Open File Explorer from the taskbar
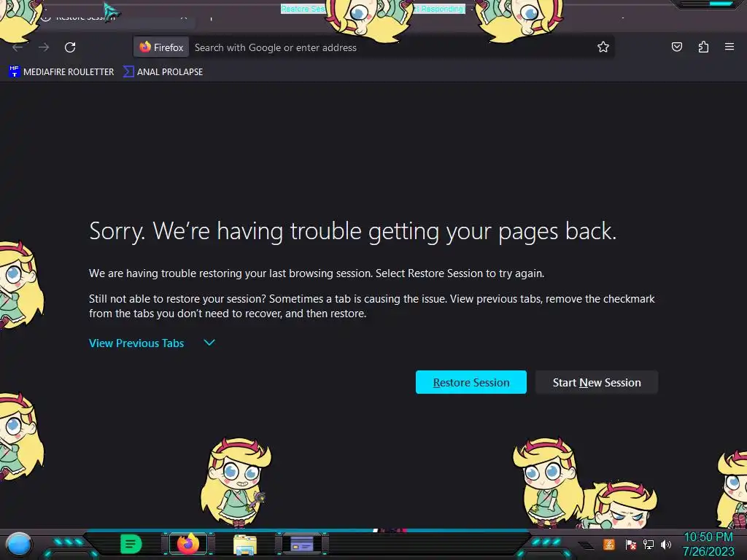This screenshot has height=560, width=747. (245, 544)
